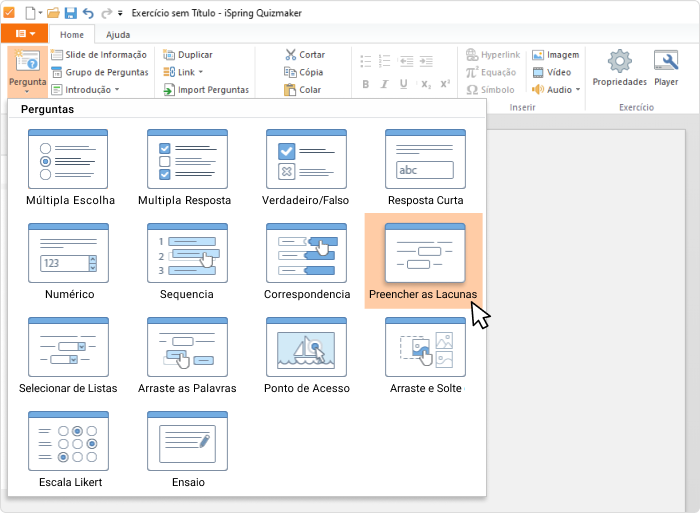Open a file with the folder icon
Viewport: 700px width, 513px height.
(x=53, y=13)
